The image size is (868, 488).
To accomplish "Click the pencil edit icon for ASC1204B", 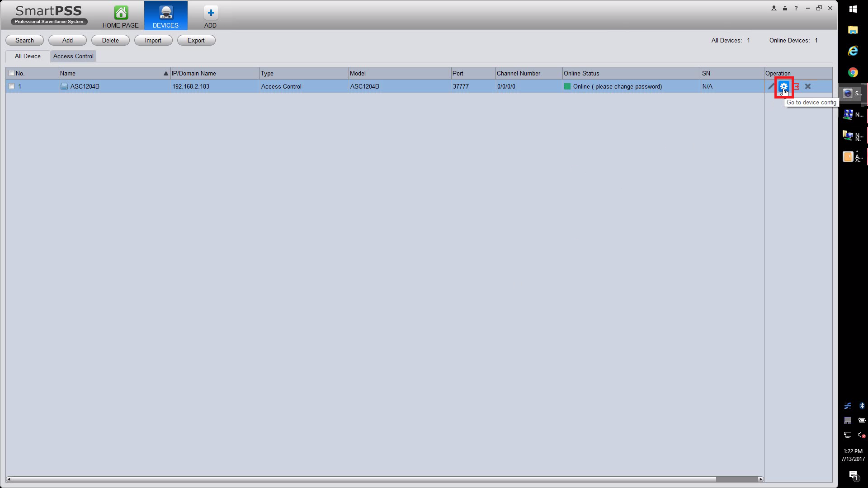I will (x=771, y=86).
